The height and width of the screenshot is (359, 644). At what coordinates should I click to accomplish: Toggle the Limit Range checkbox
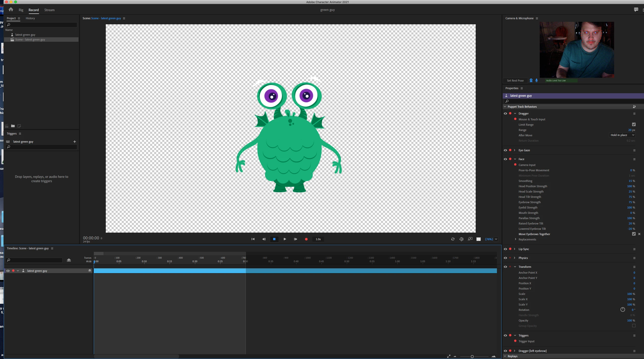[x=634, y=124]
